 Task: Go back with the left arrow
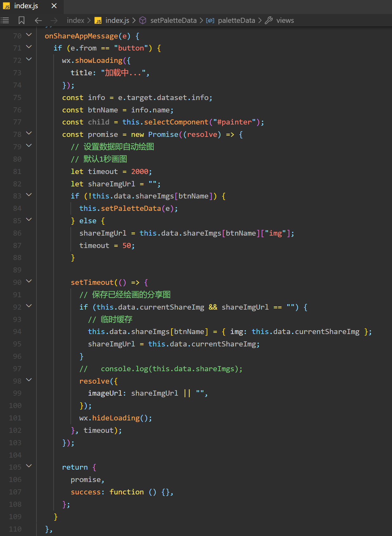pyautogui.click(x=38, y=21)
